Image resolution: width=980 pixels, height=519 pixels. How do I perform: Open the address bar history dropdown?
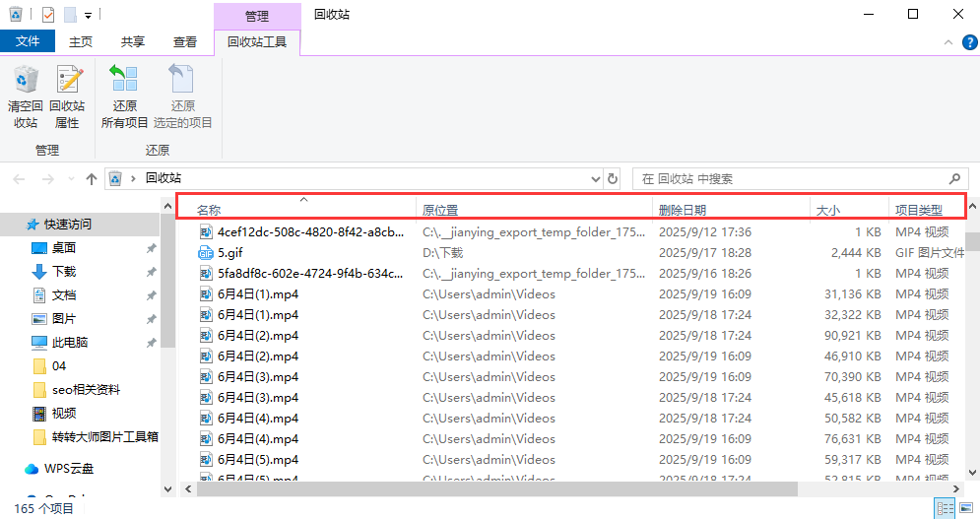[594, 179]
